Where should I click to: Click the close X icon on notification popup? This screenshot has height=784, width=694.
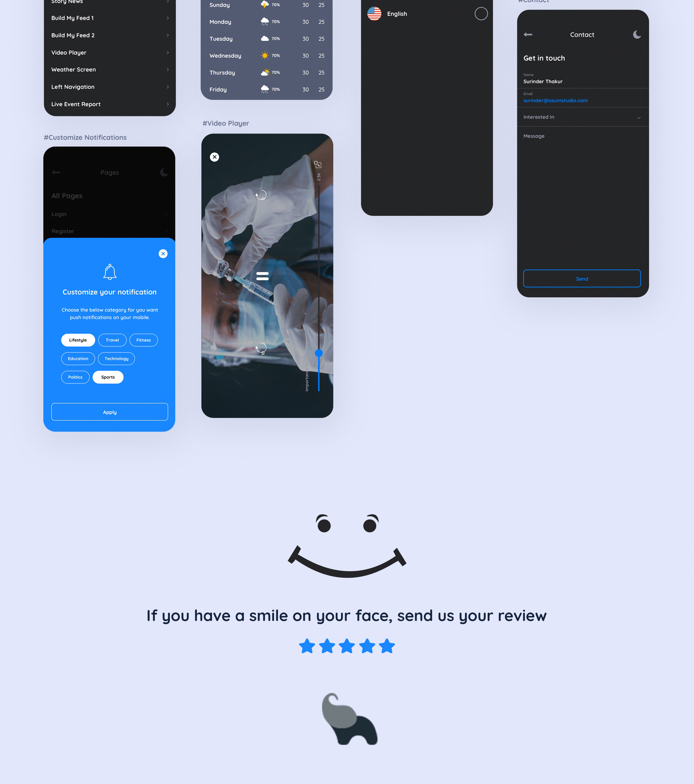[x=163, y=253]
